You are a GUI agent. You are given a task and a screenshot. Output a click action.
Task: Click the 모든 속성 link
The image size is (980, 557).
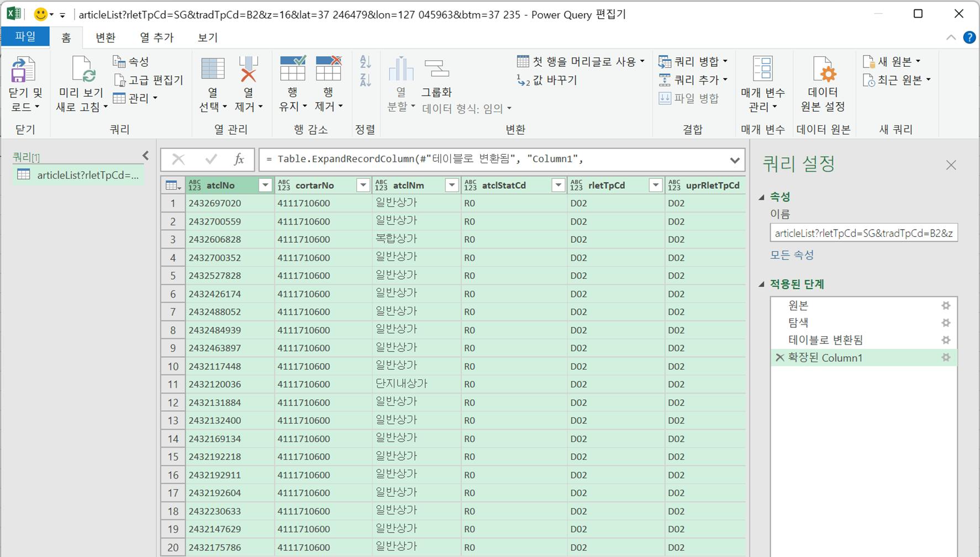[x=792, y=255]
